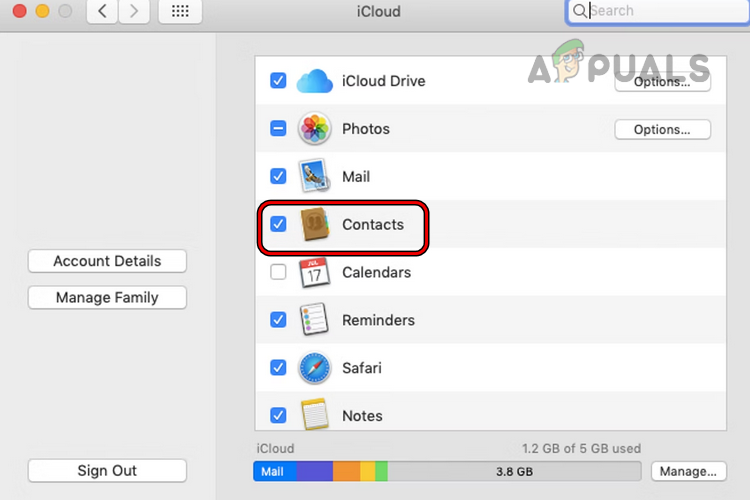Click the iCloud label above storage bar

(x=276, y=448)
